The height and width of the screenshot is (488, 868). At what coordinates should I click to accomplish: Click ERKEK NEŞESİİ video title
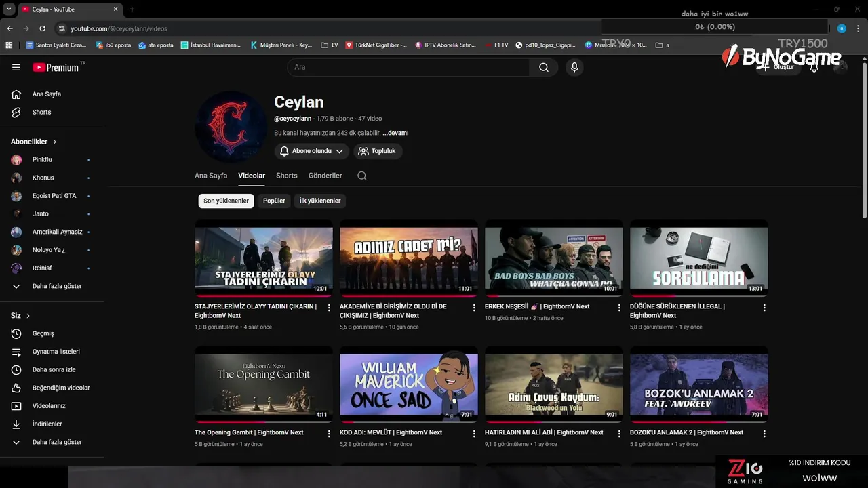tap(537, 306)
